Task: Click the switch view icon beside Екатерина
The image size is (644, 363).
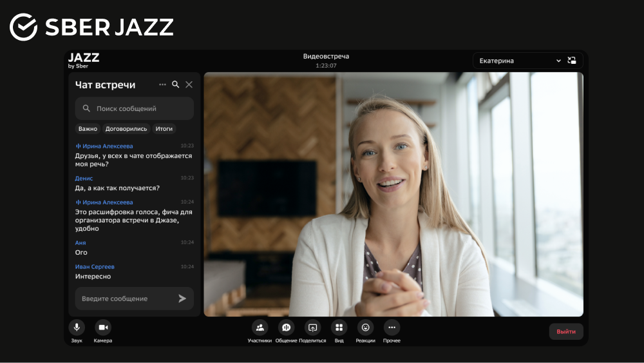Action: 572,61
